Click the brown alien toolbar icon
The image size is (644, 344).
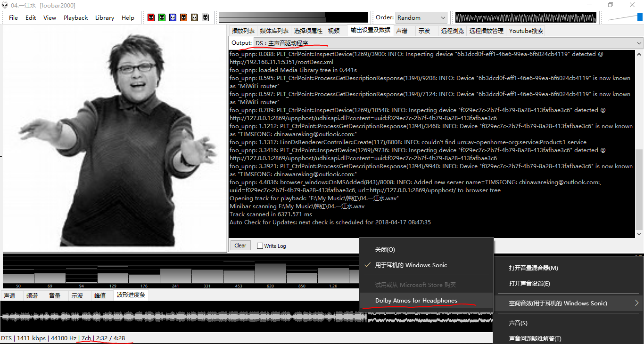point(194,17)
